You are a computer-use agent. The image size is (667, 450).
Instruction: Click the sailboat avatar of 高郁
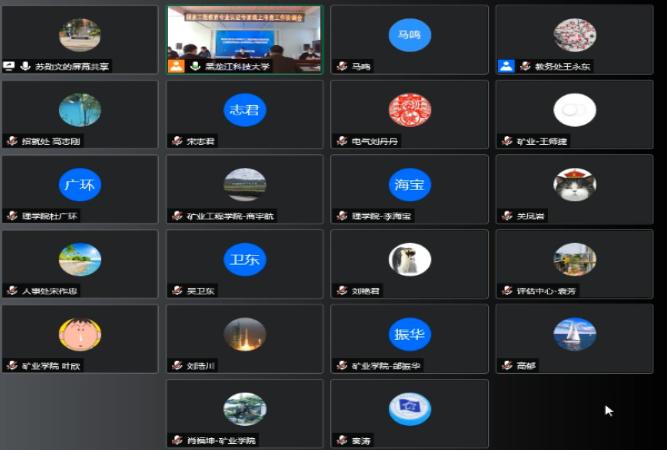(574, 334)
